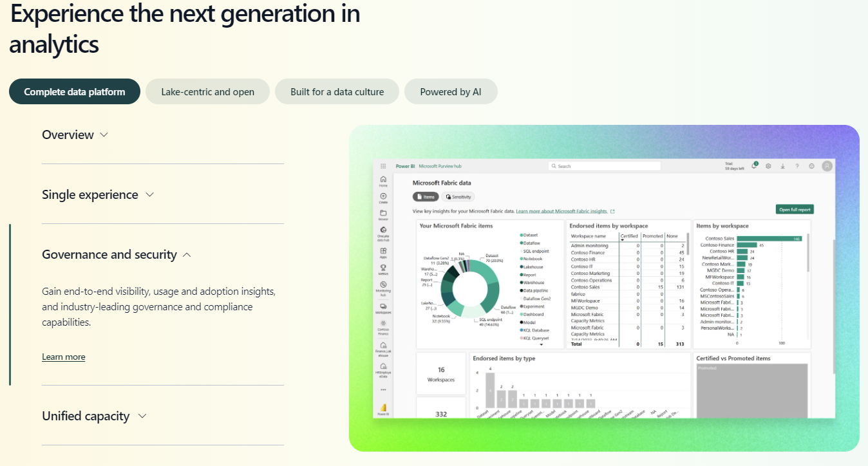Switch to the Powered by AI tab

pyautogui.click(x=451, y=91)
